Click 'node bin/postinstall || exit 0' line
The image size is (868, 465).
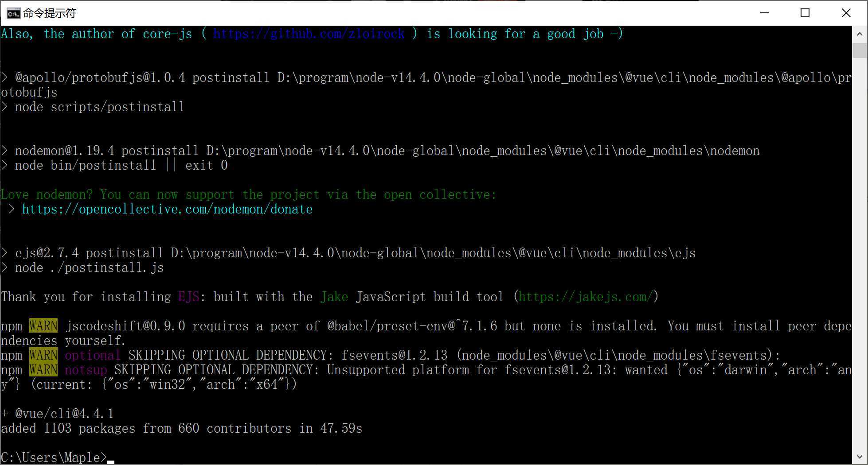pyautogui.click(x=114, y=166)
